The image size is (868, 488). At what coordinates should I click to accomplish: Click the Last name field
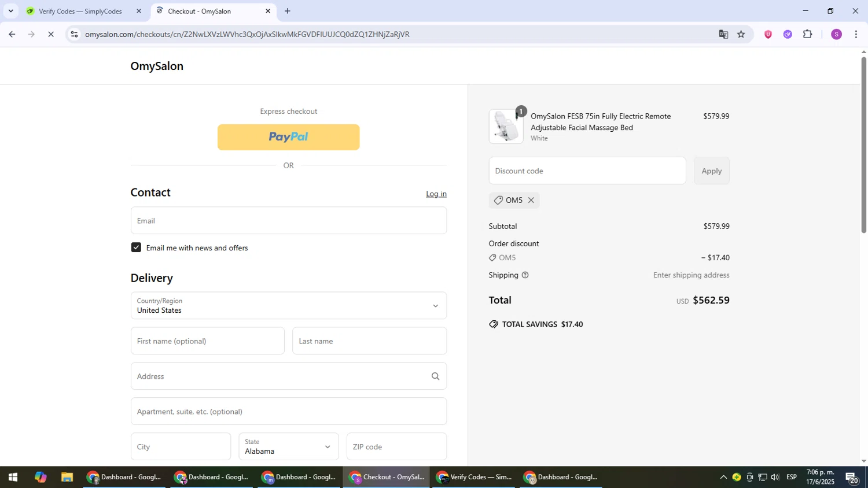tap(369, 341)
